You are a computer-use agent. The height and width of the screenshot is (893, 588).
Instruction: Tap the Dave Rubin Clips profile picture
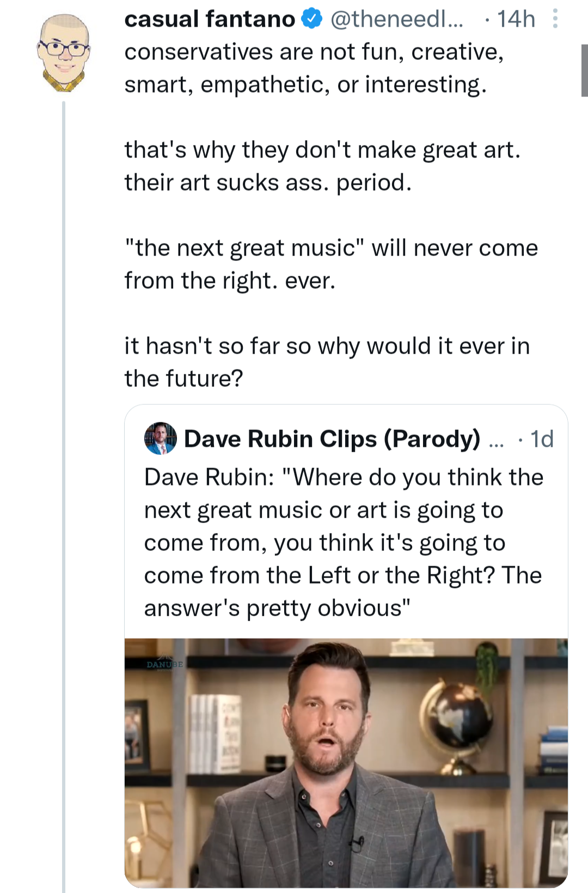point(161,439)
